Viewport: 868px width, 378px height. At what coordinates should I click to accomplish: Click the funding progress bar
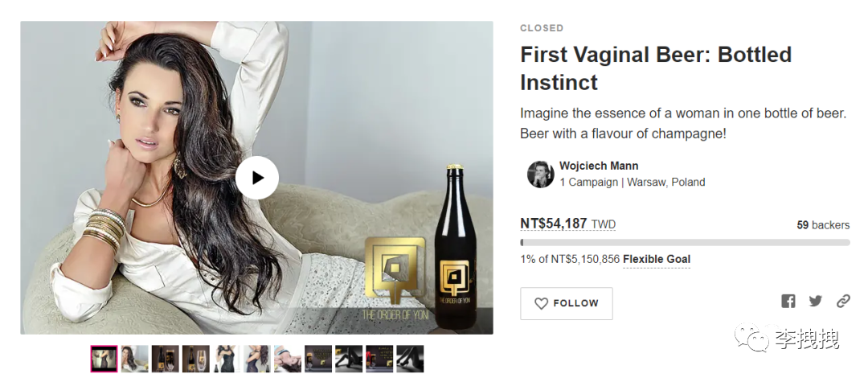tap(685, 242)
